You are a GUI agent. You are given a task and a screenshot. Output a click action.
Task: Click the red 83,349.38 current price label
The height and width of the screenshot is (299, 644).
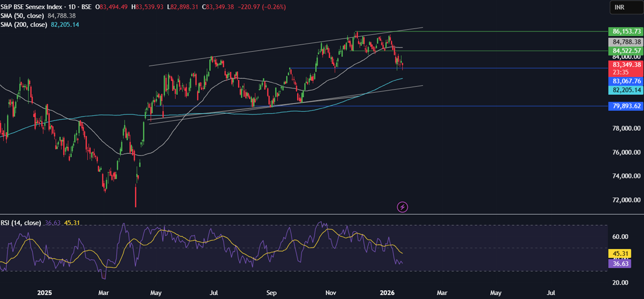coord(627,64)
